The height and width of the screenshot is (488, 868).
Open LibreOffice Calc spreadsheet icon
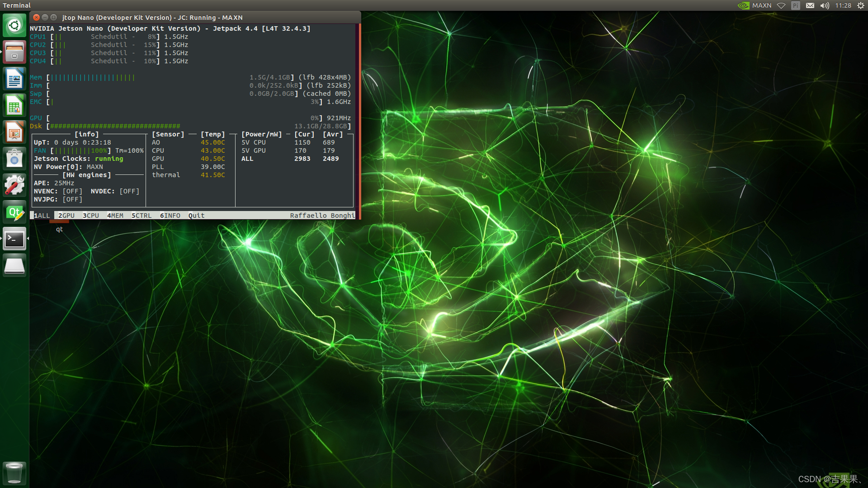[x=14, y=106]
